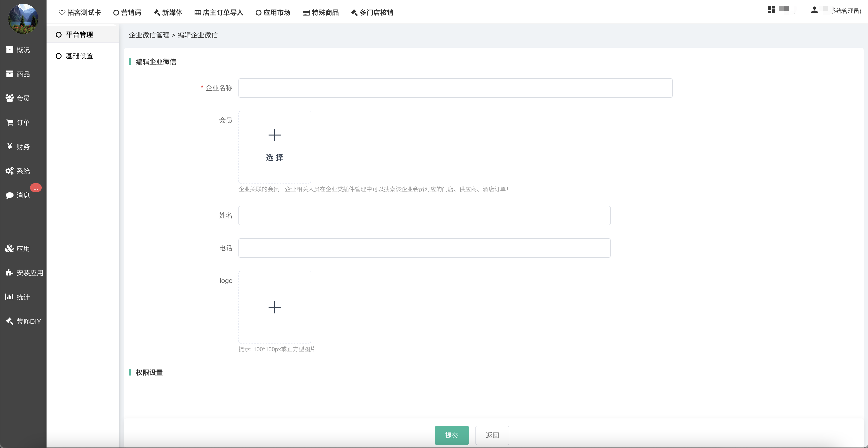The image size is (868, 448).
Task: Select the 基础设置 submenu item
Action: [79, 56]
